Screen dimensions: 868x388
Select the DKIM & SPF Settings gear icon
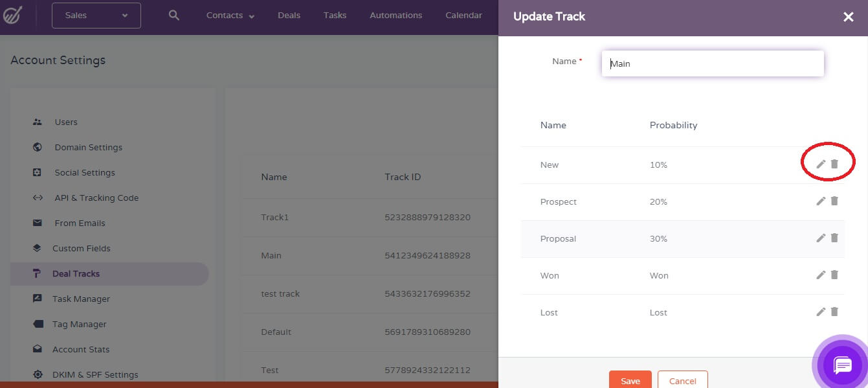(x=38, y=374)
